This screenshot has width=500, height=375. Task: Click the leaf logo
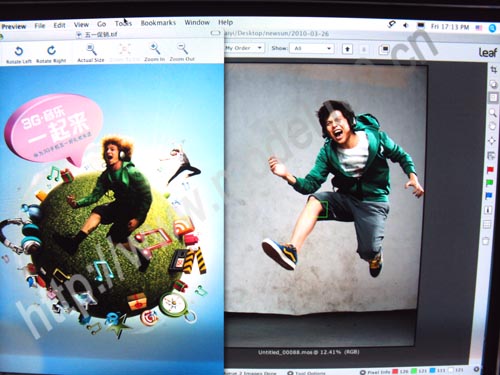pyautogui.click(x=488, y=52)
